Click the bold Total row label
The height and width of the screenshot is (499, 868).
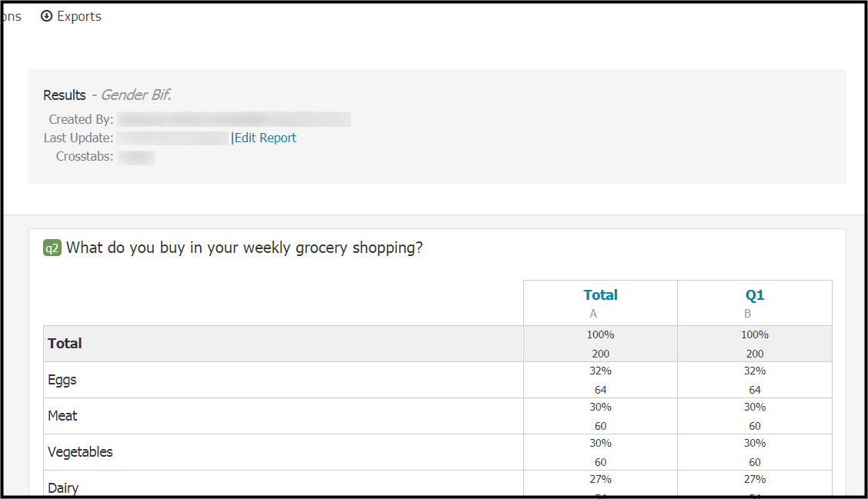pyautogui.click(x=65, y=344)
